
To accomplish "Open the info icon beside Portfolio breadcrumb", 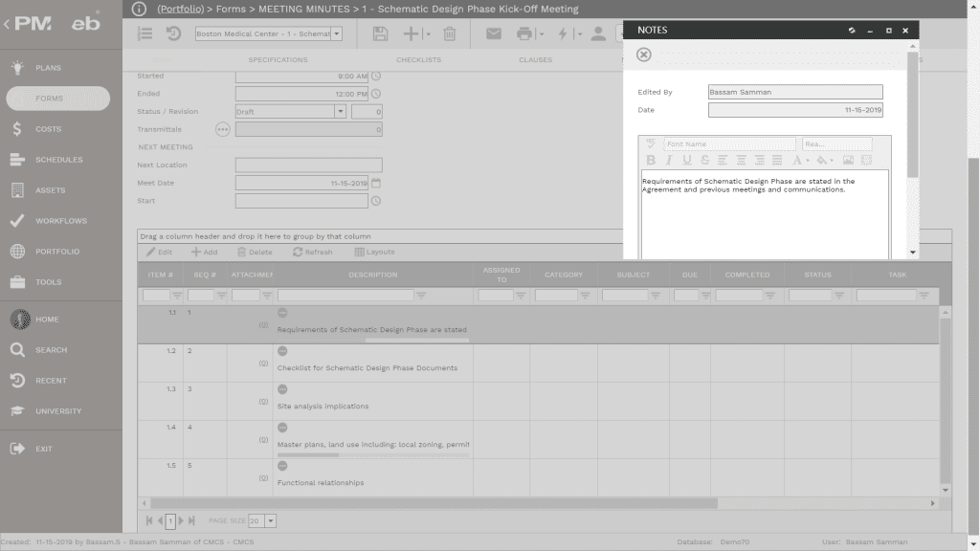I will [x=139, y=9].
